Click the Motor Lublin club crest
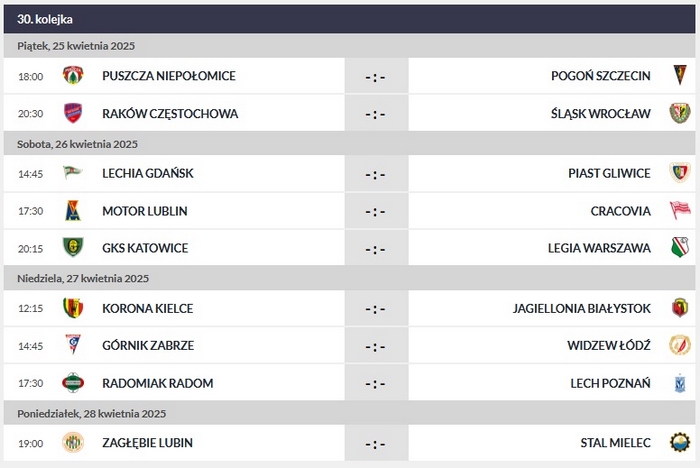 [72, 211]
